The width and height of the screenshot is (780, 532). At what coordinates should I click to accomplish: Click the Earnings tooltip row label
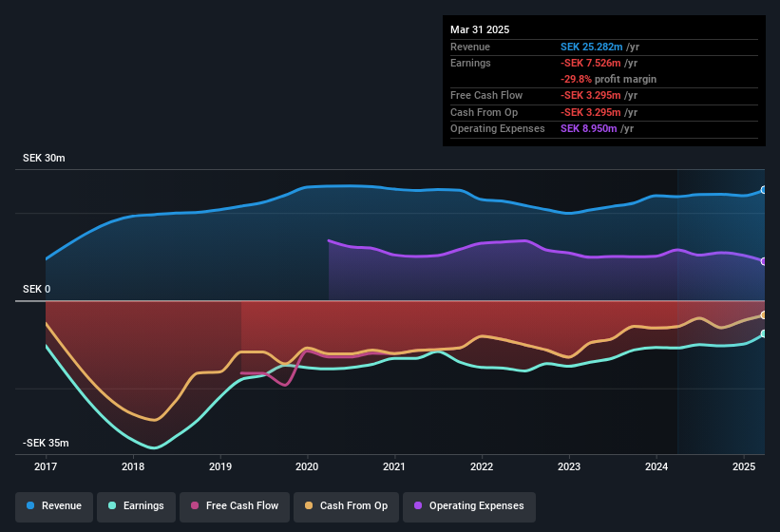click(470, 63)
